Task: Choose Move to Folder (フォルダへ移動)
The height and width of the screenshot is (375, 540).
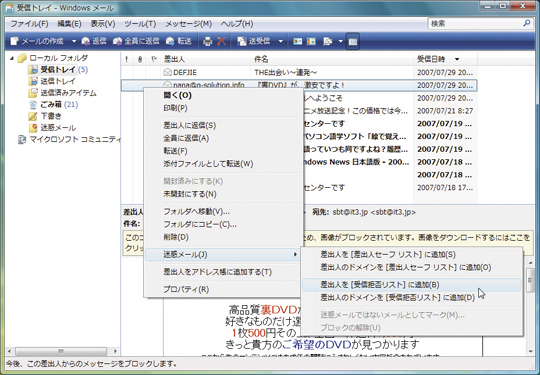Action: coord(223,211)
